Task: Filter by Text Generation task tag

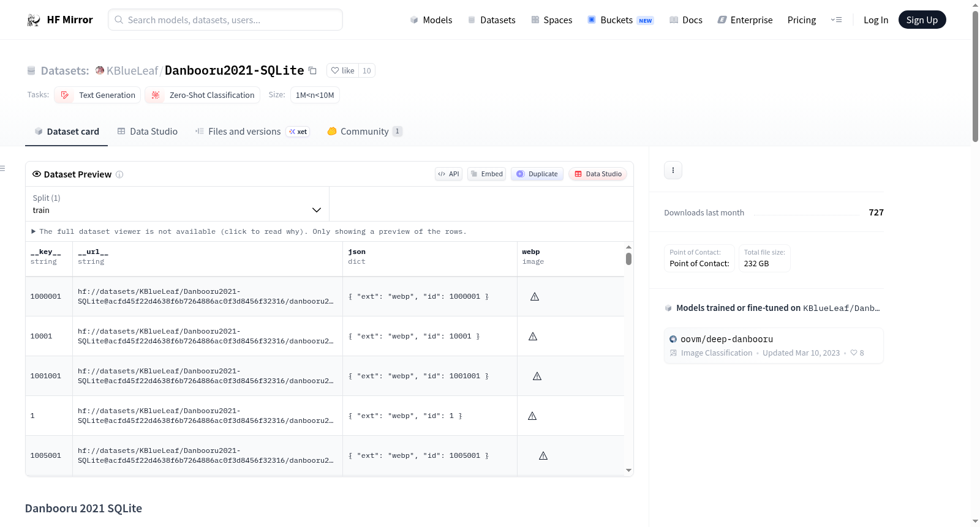Action: coord(97,95)
